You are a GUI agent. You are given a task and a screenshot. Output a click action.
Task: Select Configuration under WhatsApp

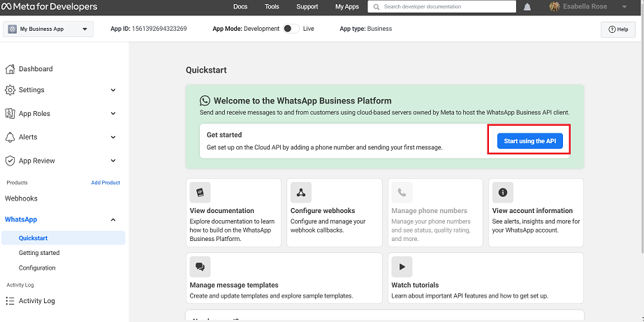[37, 268]
